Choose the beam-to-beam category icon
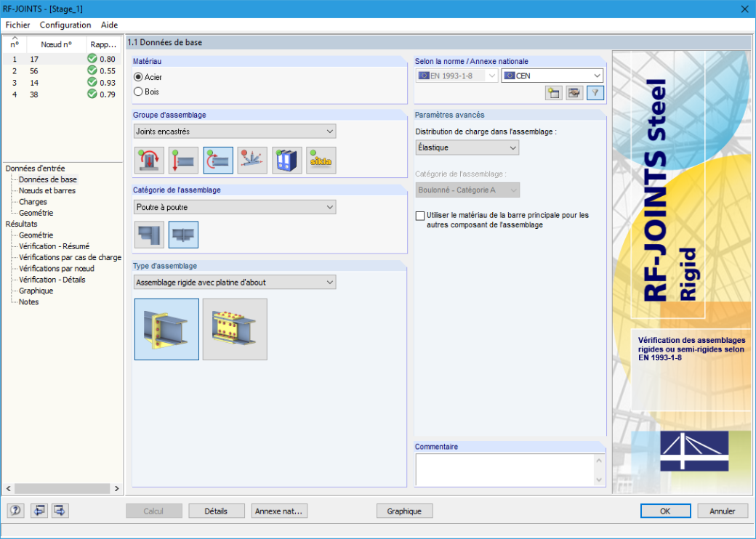The image size is (756, 539). coord(183,235)
